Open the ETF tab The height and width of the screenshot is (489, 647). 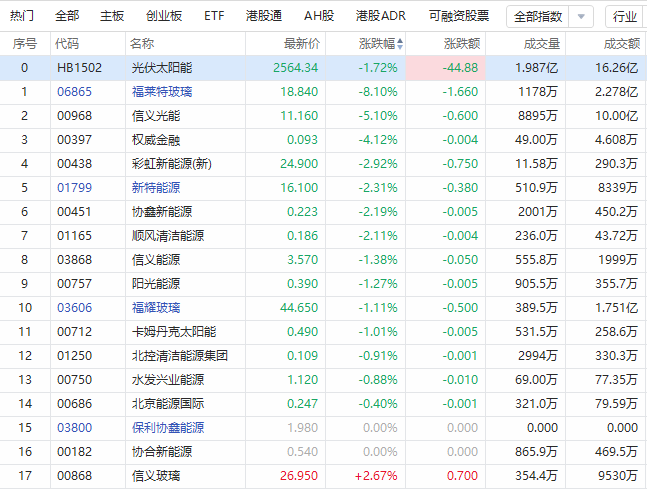pos(214,16)
